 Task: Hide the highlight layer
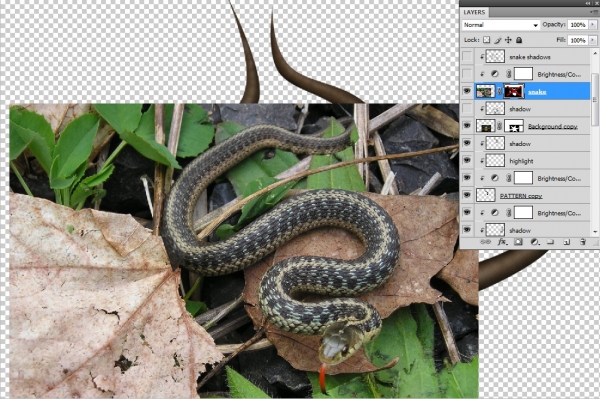[467, 161]
